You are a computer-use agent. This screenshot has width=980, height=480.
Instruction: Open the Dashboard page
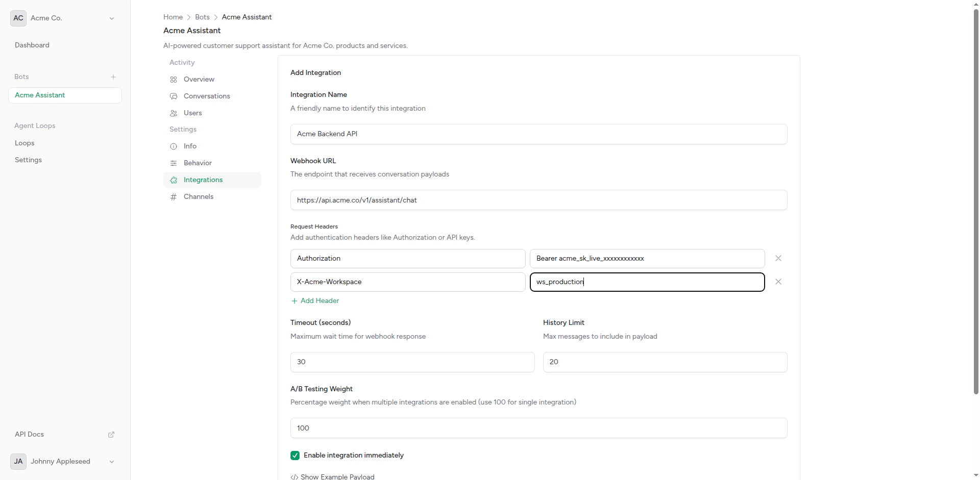click(32, 45)
